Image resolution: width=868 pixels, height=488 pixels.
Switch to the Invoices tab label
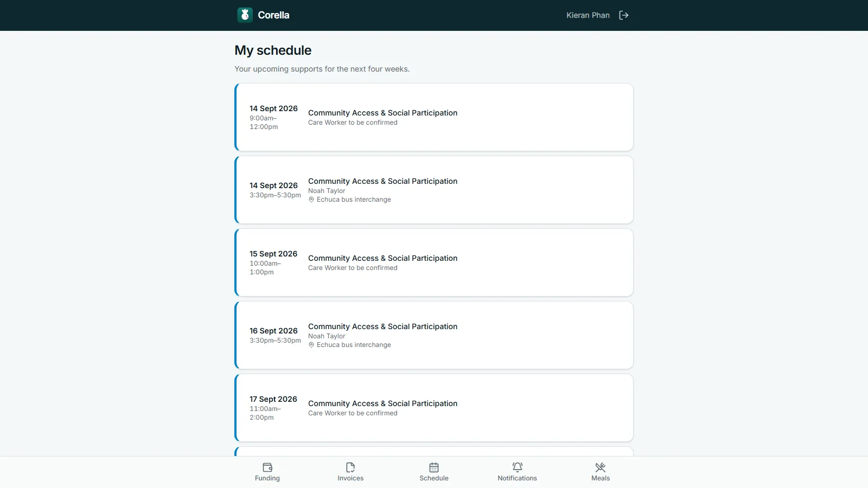(350, 478)
